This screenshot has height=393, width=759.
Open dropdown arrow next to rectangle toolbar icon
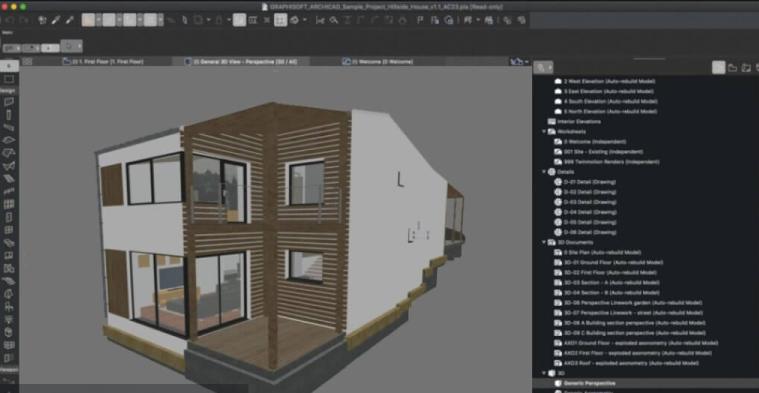pos(209,20)
